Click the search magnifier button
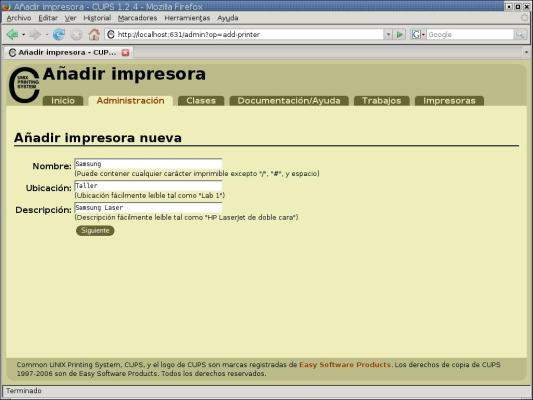The height and width of the screenshot is (400, 533). pos(520,34)
